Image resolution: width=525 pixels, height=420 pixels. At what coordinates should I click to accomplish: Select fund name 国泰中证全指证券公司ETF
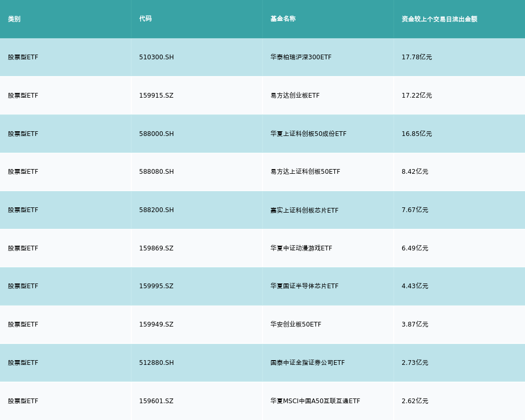pos(308,363)
